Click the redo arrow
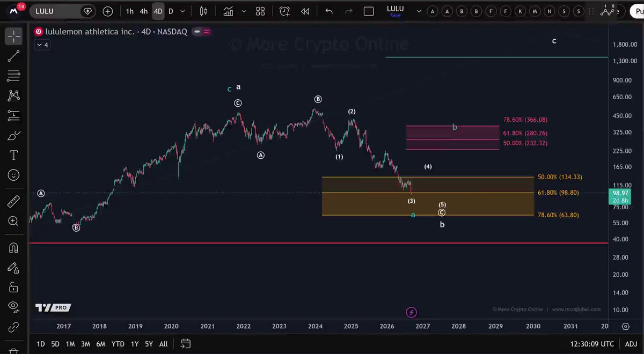The width and height of the screenshot is (644, 354). (349, 11)
